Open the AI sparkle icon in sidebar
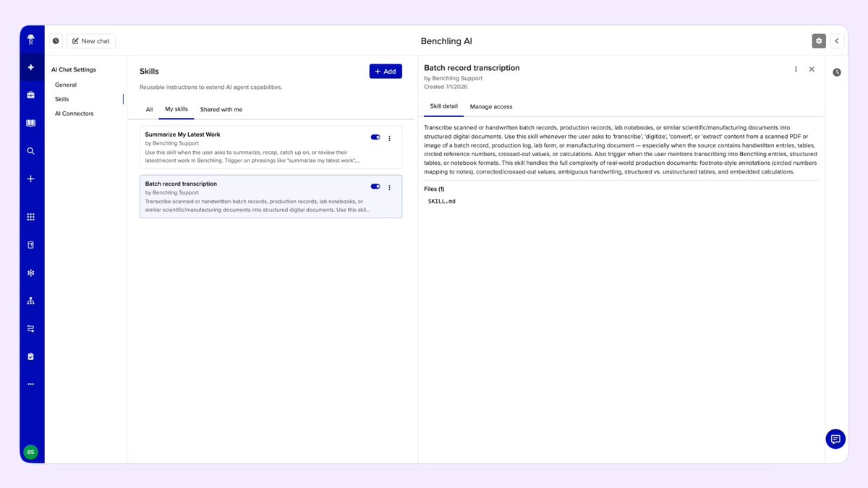Screen dimensions: 868x488 pyautogui.click(x=30, y=67)
